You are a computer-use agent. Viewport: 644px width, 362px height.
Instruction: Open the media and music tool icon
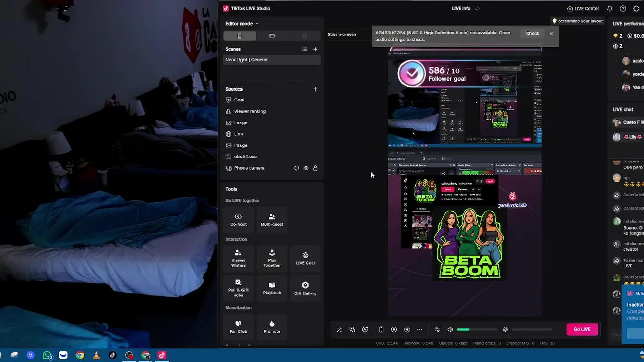point(352,330)
